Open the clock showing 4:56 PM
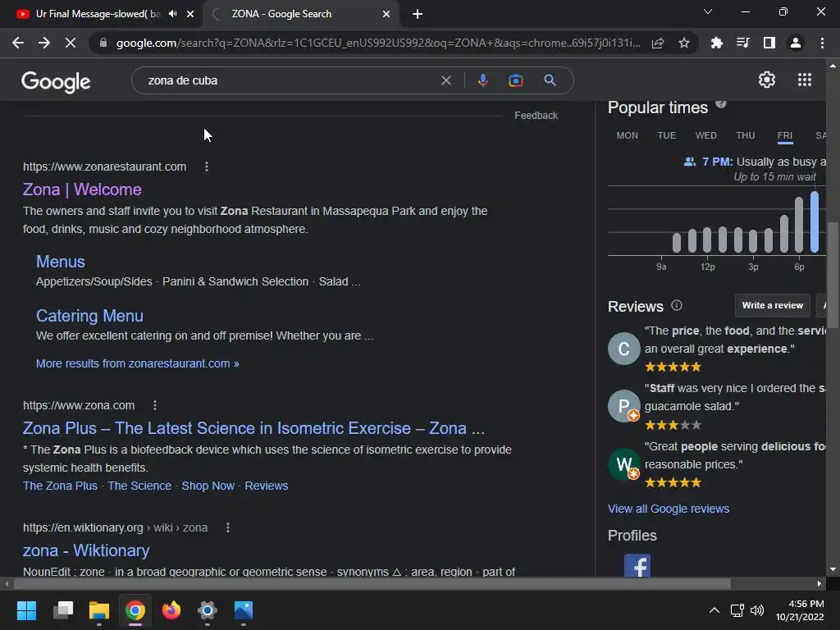This screenshot has height=630, width=840. 801,610
